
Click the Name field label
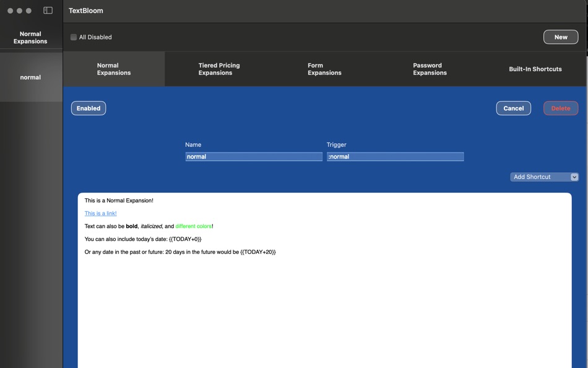click(x=193, y=144)
